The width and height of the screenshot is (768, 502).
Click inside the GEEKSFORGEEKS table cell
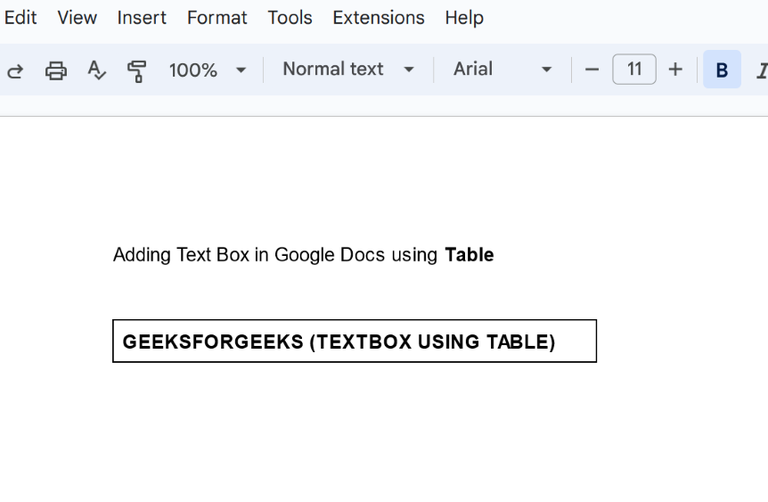coord(355,341)
